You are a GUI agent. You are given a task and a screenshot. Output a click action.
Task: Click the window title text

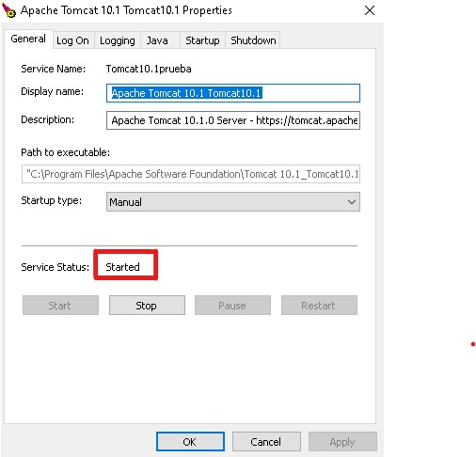coord(126,10)
